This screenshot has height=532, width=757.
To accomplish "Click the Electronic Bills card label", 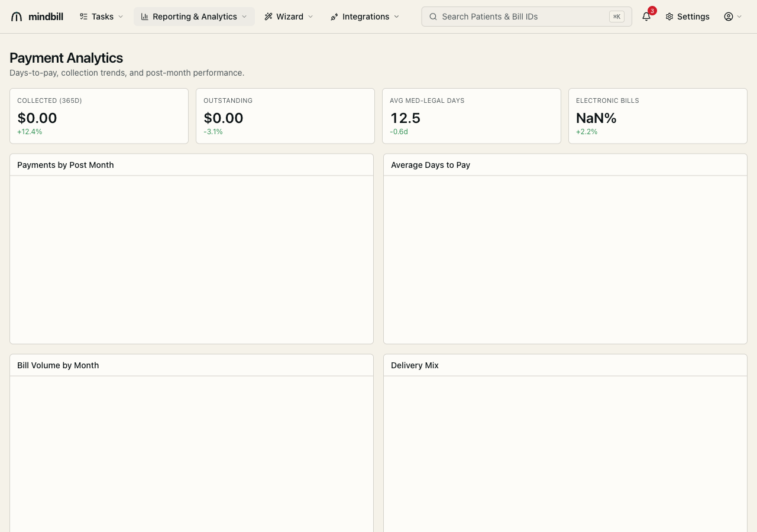I will pyautogui.click(x=607, y=100).
